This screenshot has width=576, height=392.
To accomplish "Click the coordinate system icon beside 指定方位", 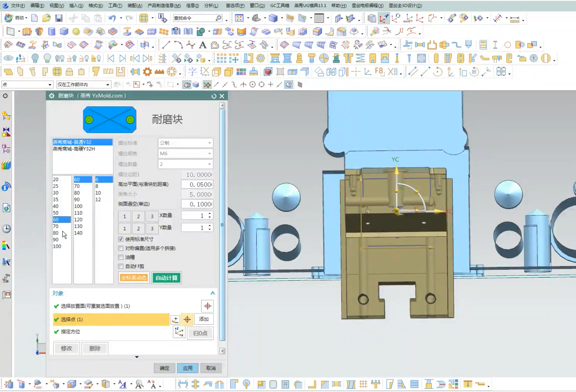I will pyautogui.click(x=179, y=332).
